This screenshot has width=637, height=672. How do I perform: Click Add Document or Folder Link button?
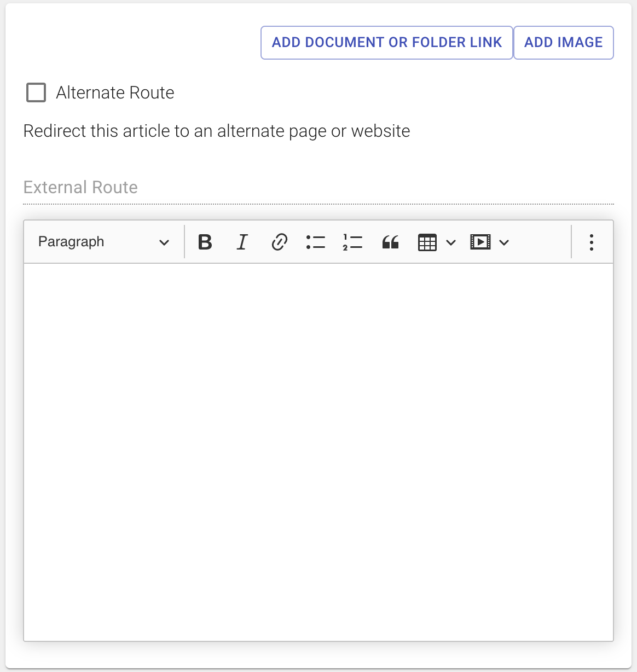click(x=387, y=43)
